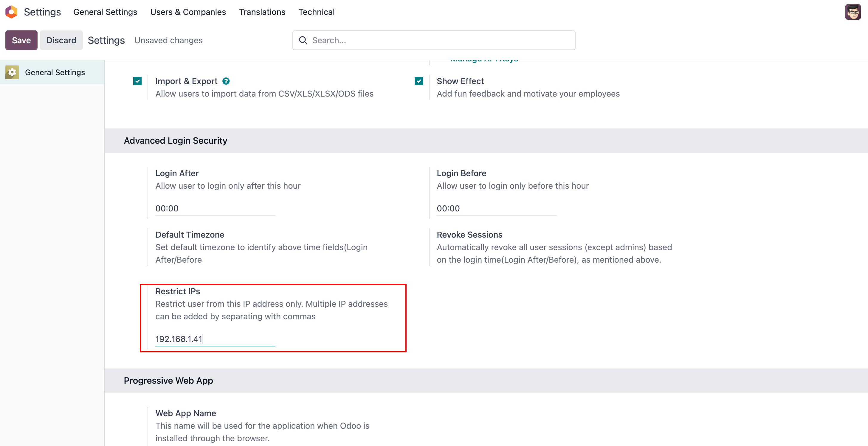Image resolution: width=868 pixels, height=446 pixels.
Task: Open the Import & Export help icon
Action: pyautogui.click(x=226, y=81)
